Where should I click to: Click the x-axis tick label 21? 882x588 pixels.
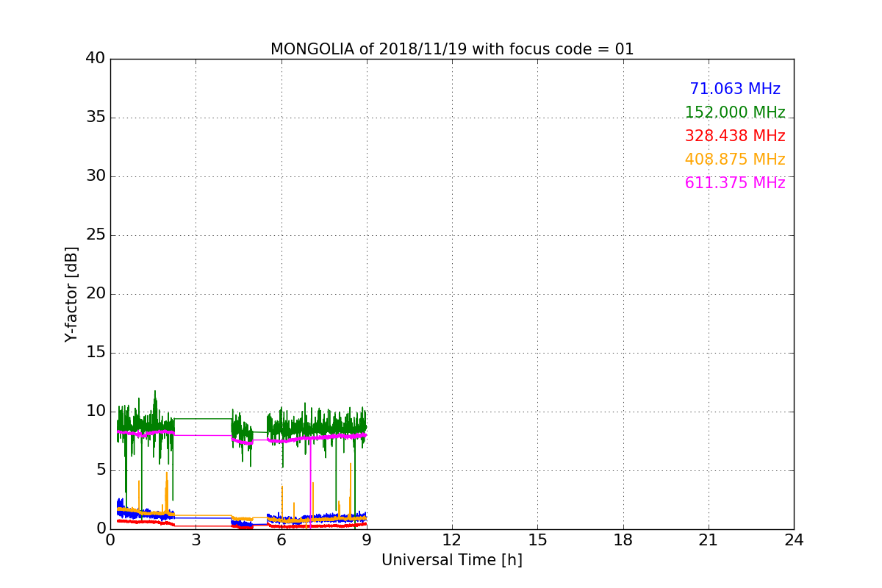click(x=709, y=540)
